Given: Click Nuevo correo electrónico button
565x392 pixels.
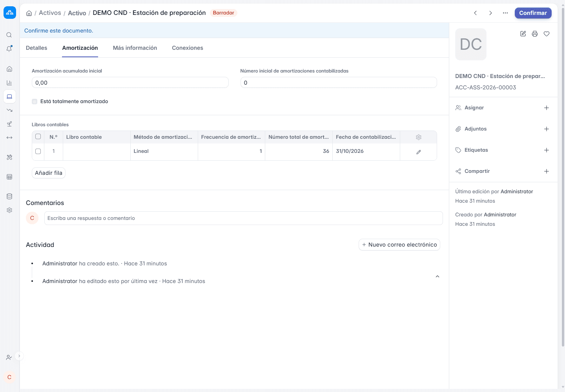Looking at the screenshot, I should click(x=399, y=245).
